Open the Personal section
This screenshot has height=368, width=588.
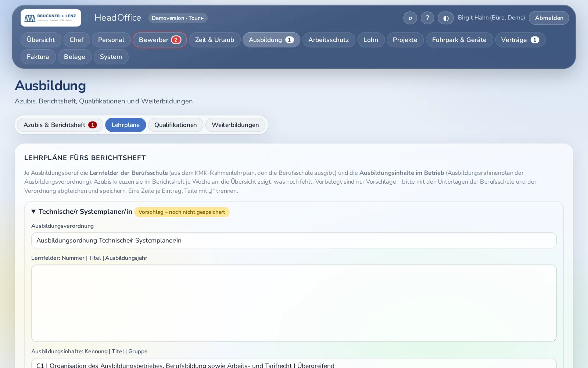(111, 40)
